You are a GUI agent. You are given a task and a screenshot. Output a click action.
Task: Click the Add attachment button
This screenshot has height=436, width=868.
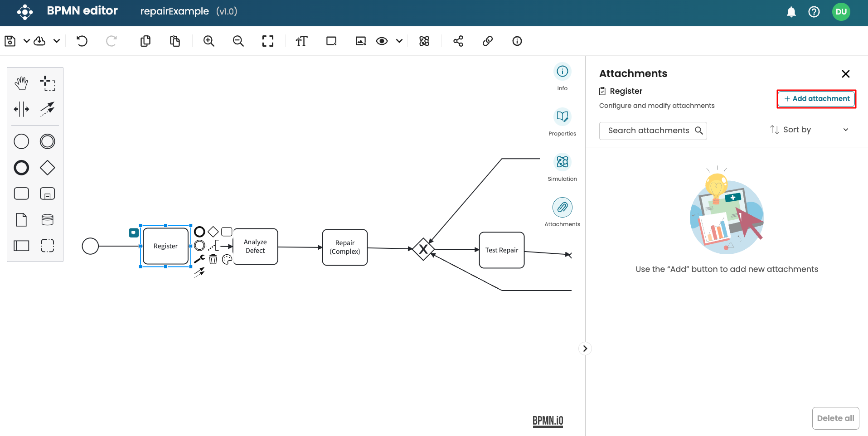(816, 99)
